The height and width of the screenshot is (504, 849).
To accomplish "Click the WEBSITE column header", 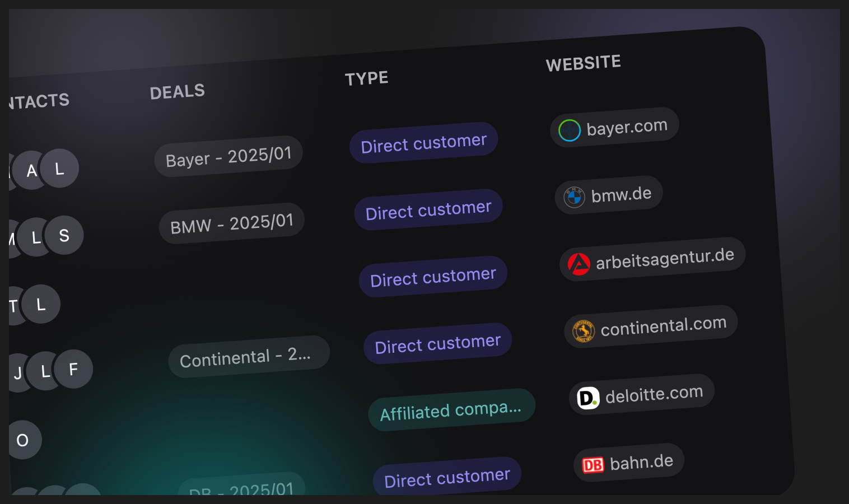I will (584, 63).
